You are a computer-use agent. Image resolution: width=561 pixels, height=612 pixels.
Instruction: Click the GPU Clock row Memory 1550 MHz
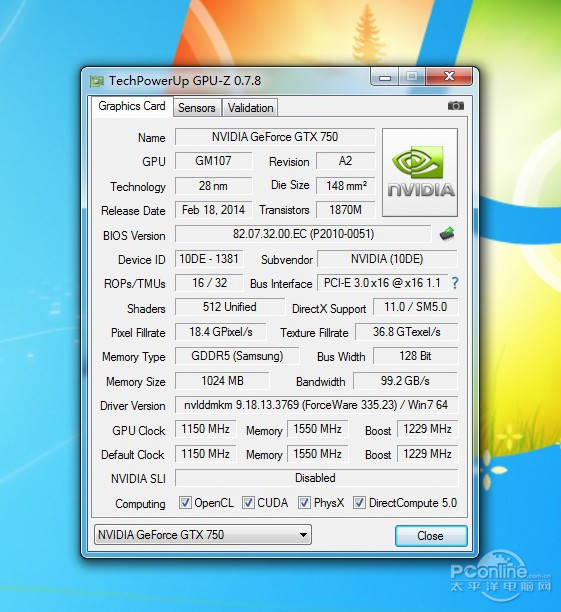pyautogui.click(x=317, y=429)
